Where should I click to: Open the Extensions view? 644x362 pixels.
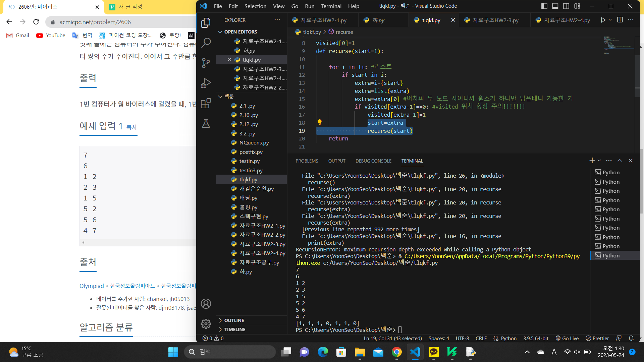(x=206, y=103)
